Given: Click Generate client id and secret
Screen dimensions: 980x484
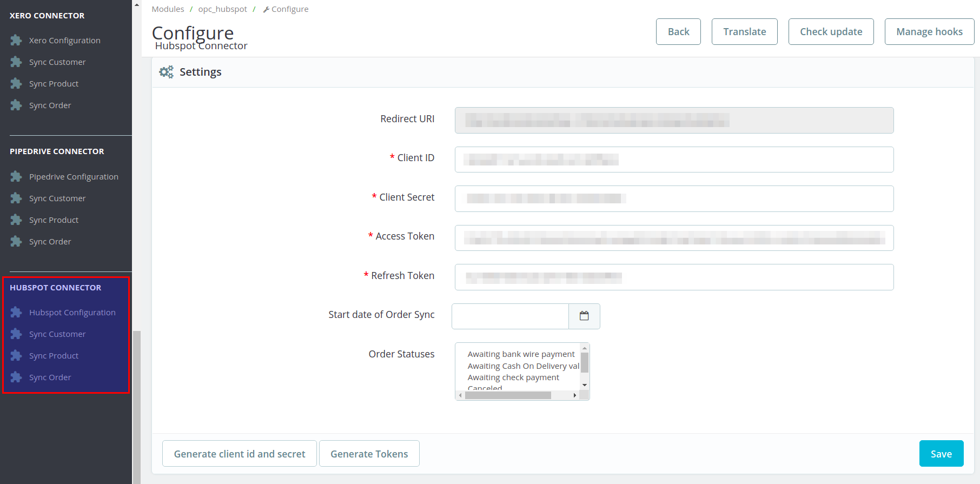Looking at the screenshot, I should (x=240, y=454).
